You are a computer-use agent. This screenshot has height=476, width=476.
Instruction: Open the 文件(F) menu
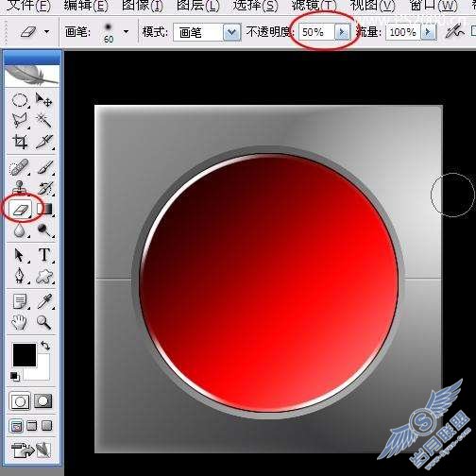tap(28, 6)
